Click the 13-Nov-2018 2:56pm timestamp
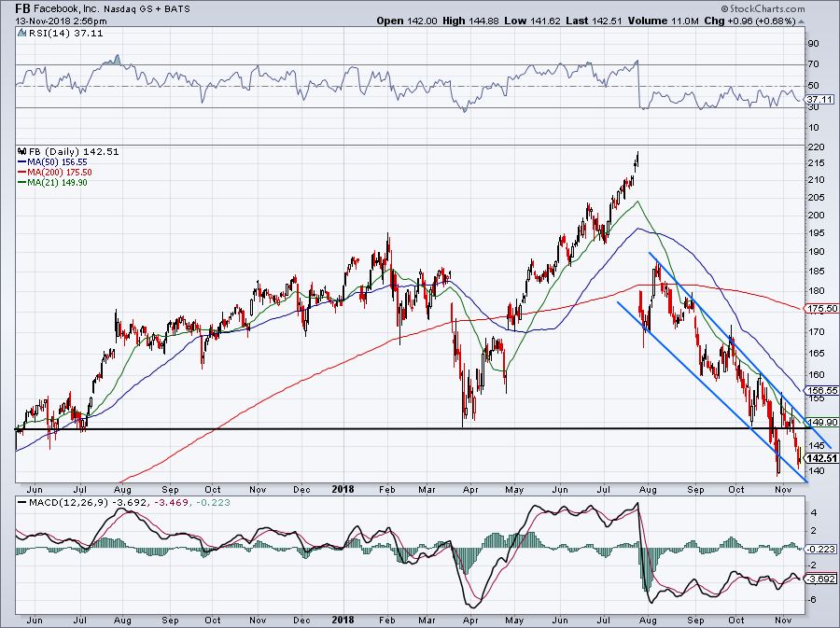The width and height of the screenshot is (840, 628). pyautogui.click(x=61, y=21)
